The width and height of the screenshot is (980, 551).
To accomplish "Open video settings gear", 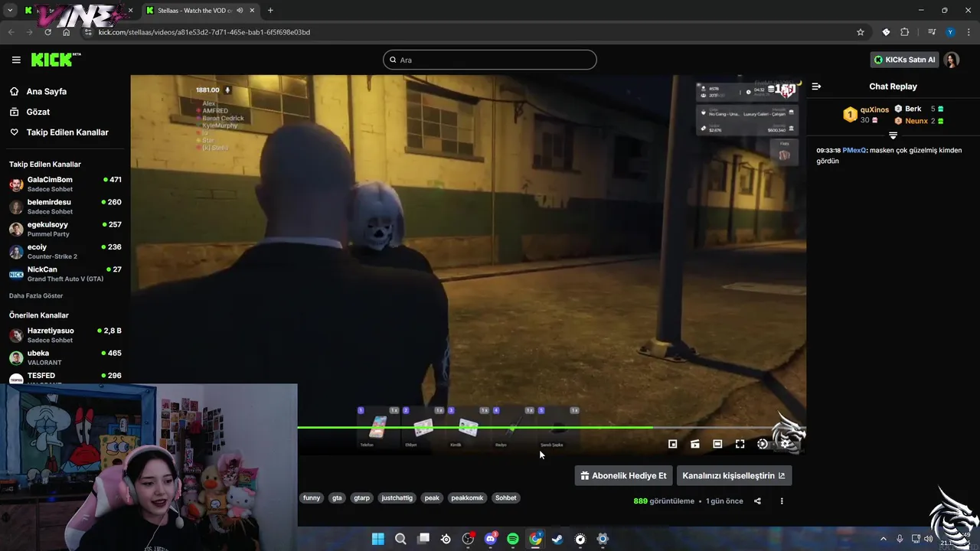I will coord(785,444).
